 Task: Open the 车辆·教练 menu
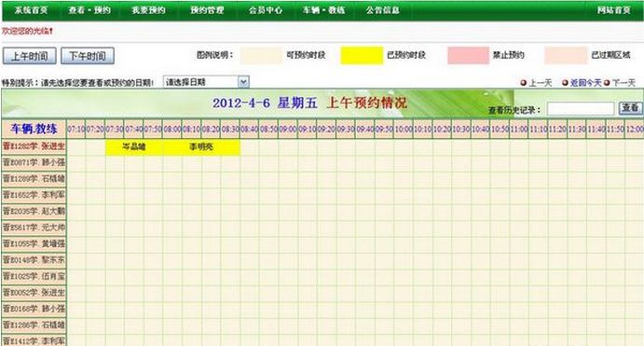pos(323,10)
